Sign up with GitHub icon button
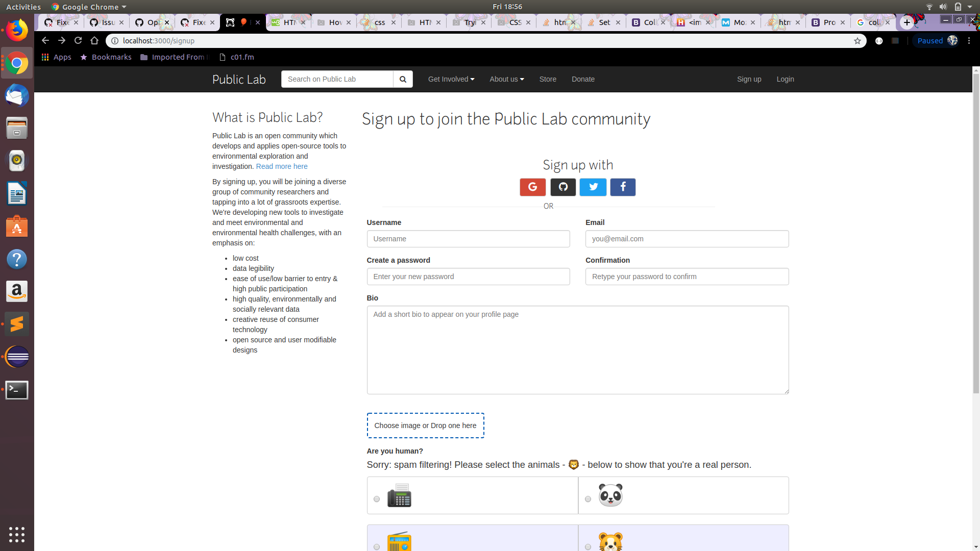 pyautogui.click(x=563, y=187)
